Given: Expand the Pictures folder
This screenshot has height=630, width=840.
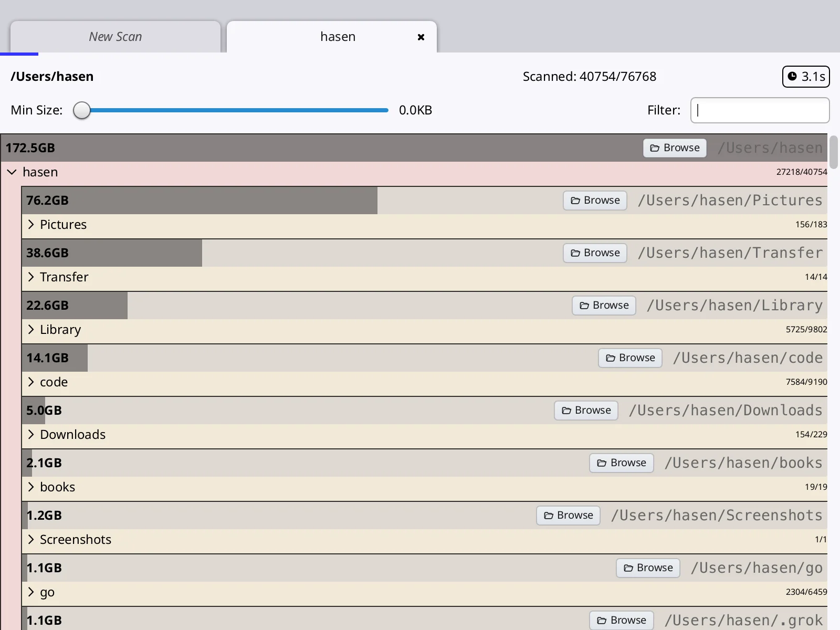Looking at the screenshot, I should click(31, 225).
